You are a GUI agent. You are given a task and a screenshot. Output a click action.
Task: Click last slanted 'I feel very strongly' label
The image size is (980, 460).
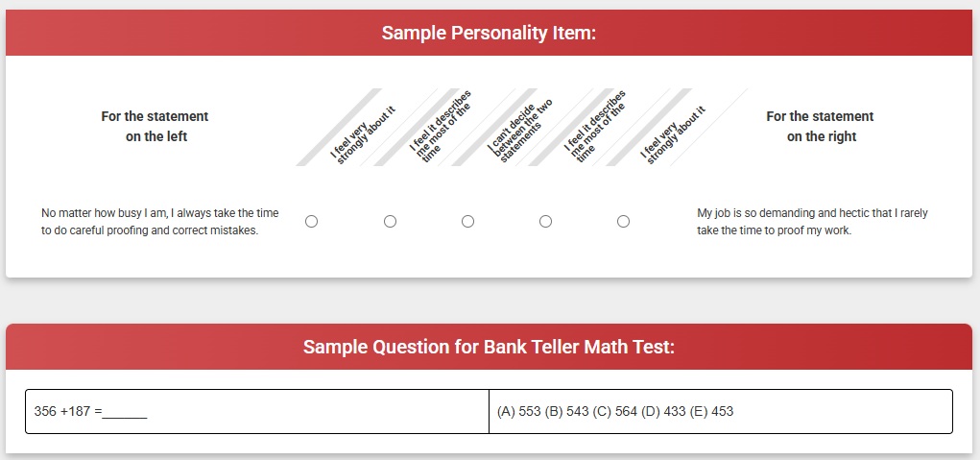tap(673, 135)
